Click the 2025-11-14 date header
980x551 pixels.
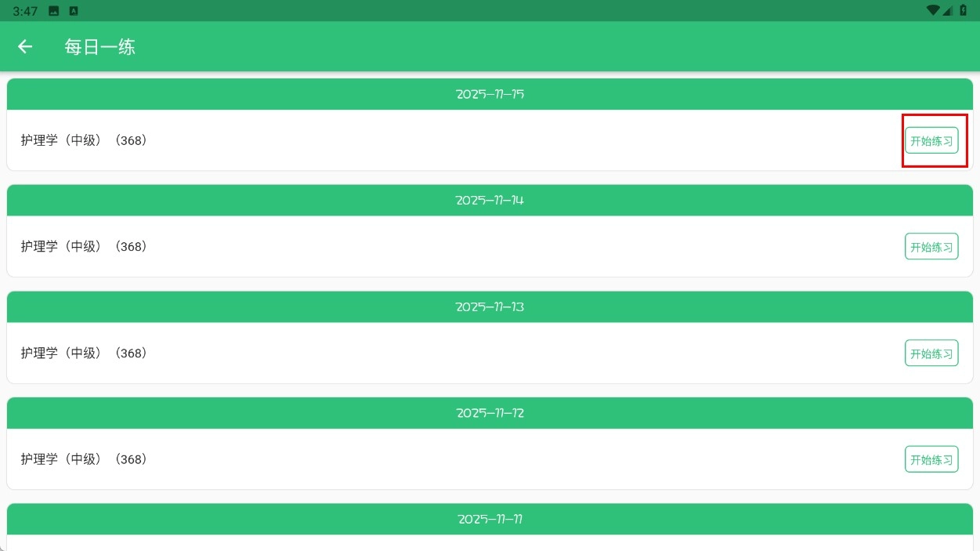pyautogui.click(x=490, y=201)
